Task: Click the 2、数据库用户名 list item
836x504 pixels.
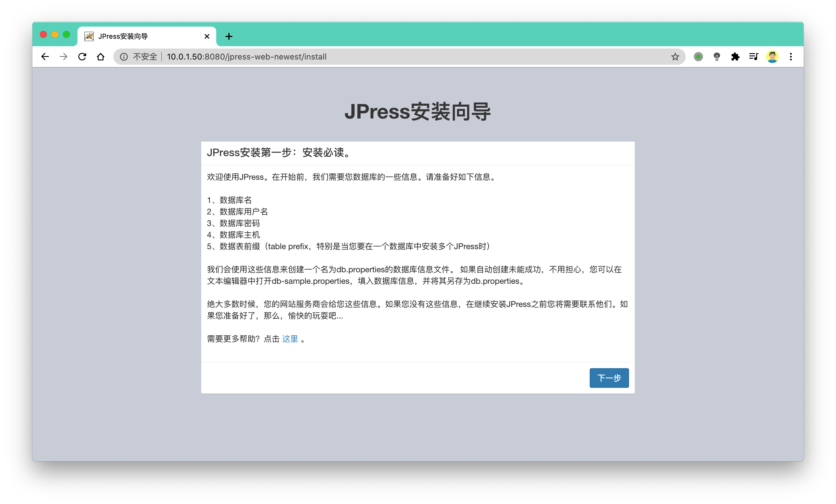Action: tap(238, 212)
